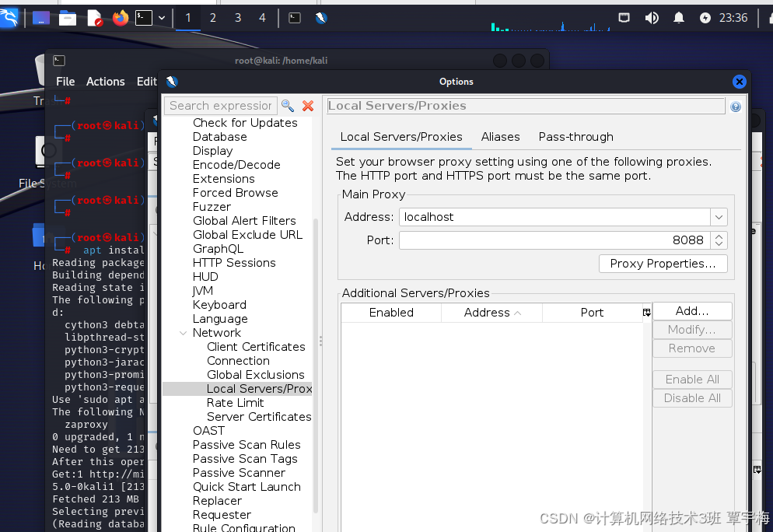
Task: Click the filter icon beside the Port column
Action: click(x=646, y=311)
